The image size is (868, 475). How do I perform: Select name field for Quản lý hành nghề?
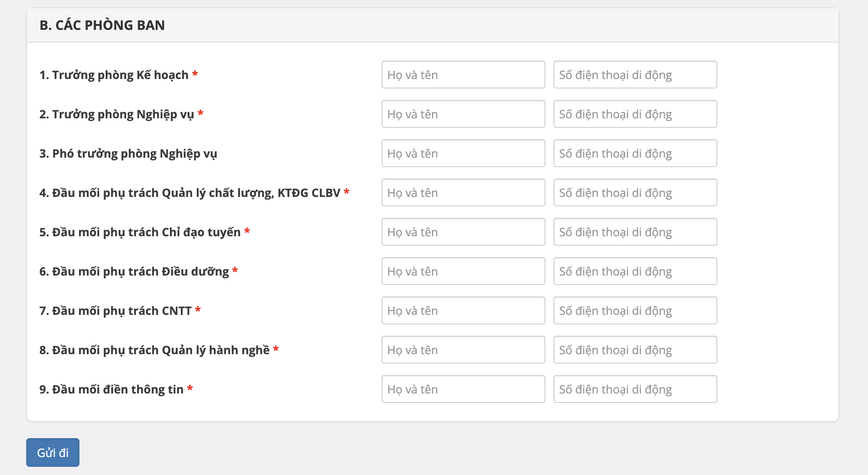click(463, 350)
